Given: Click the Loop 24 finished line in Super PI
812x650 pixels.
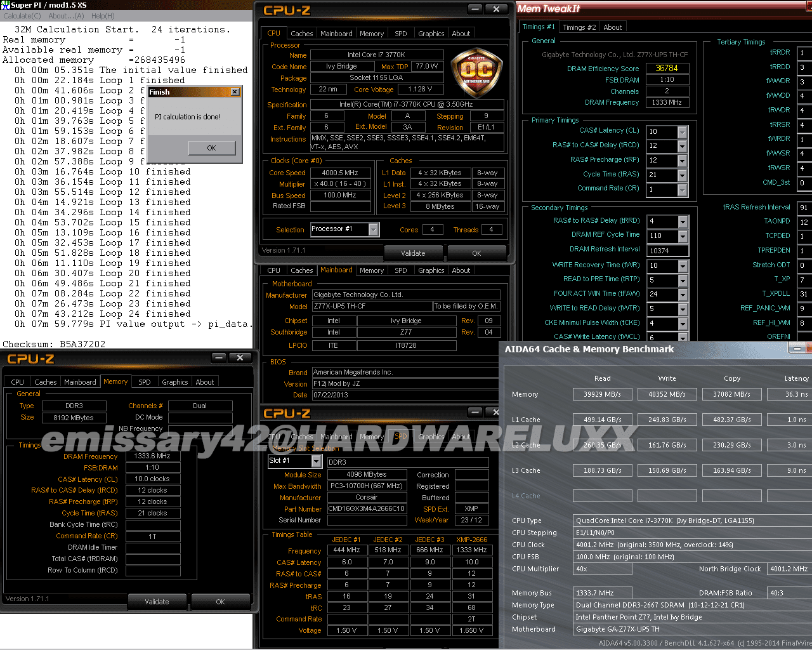Looking at the screenshot, I should coord(103,314).
